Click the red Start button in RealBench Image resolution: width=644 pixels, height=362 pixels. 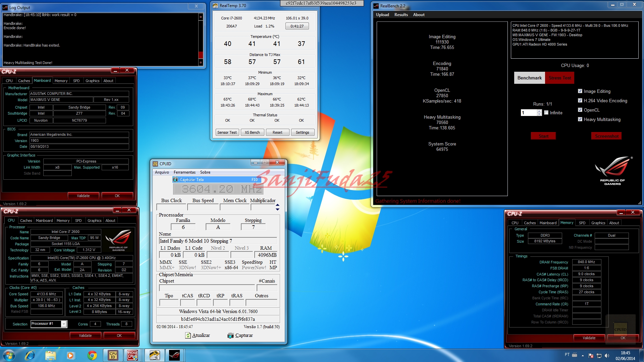pos(543,136)
